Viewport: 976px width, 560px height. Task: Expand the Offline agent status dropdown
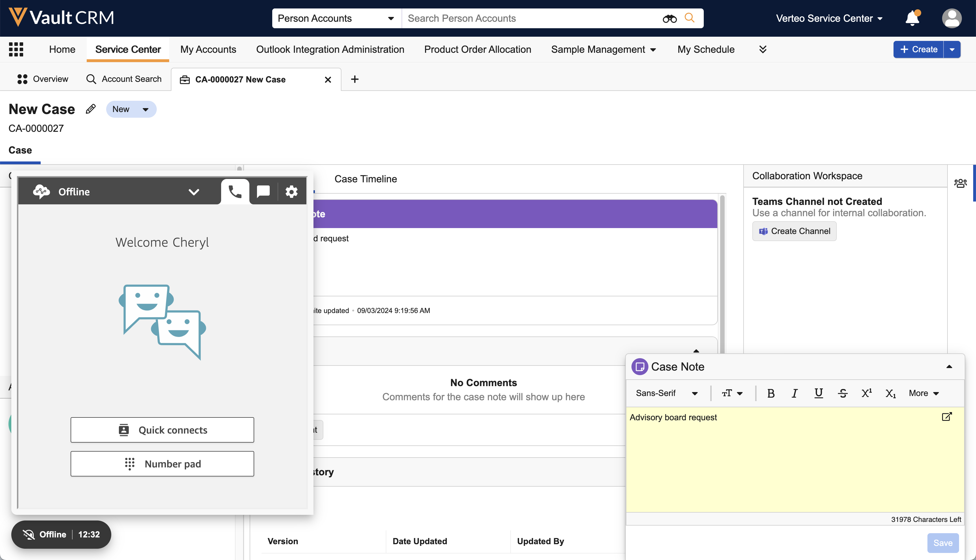tap(193, 192)
